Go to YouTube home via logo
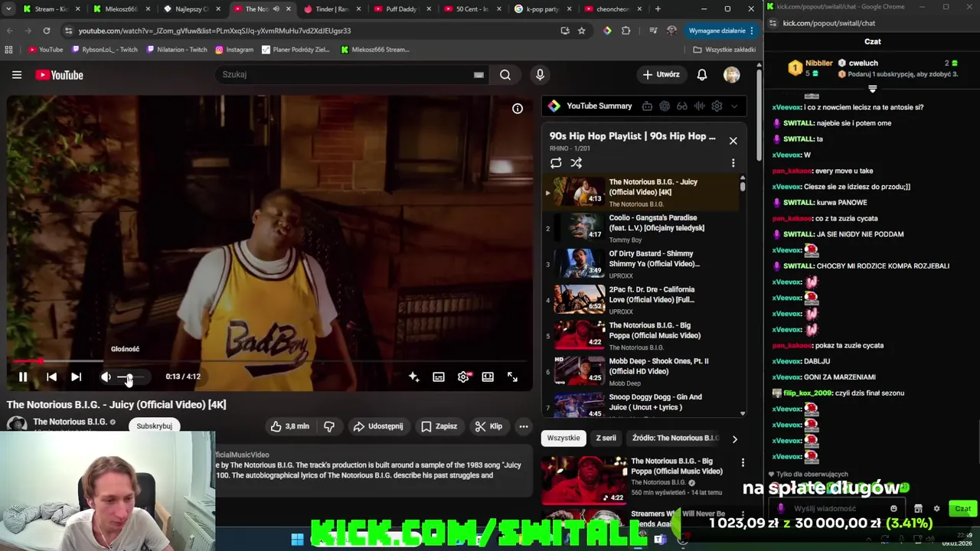 point(59,75)
